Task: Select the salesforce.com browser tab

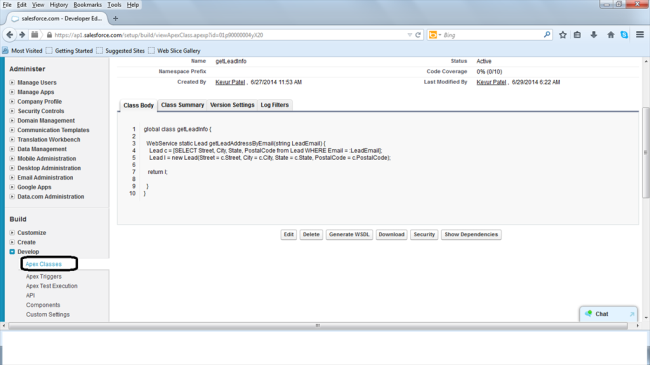Action: (58, 19)
